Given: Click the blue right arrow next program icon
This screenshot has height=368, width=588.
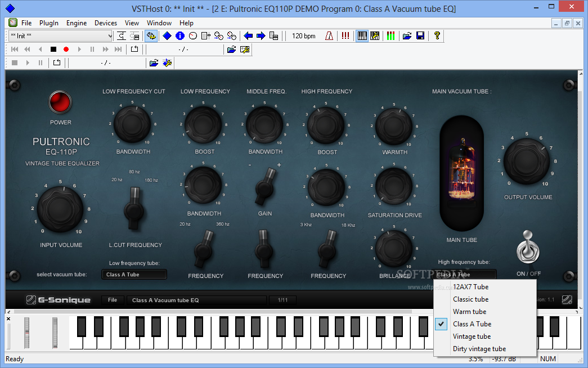Looking at the screenshot, I should pos(261,36).
